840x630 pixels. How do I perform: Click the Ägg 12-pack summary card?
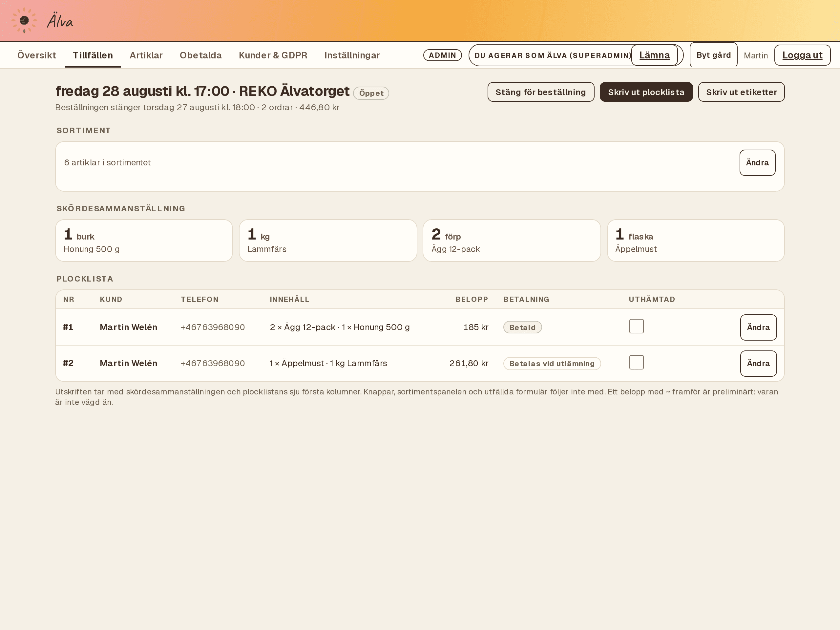[512, 241]
